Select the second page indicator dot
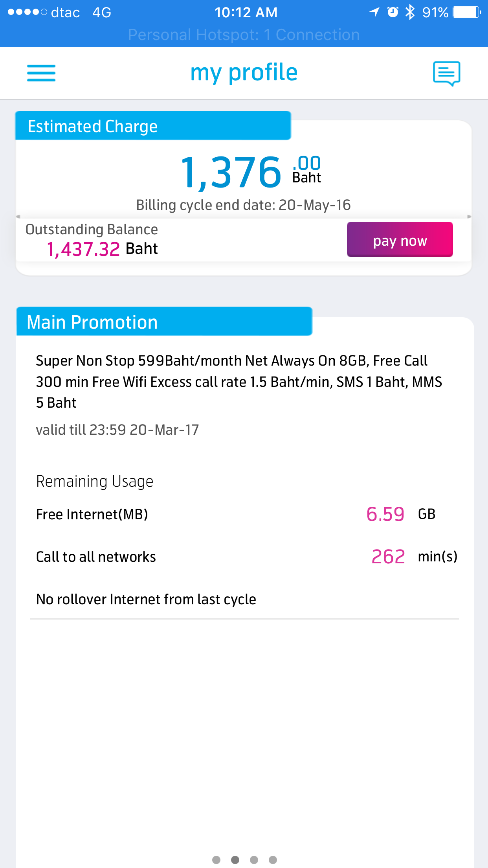The height and width of the screenshot is (868, 488). tap(235, 860)
